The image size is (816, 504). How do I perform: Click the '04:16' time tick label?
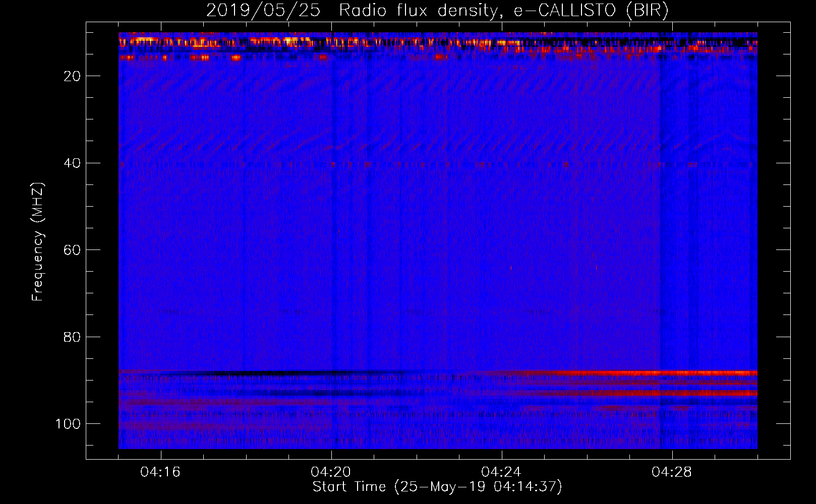[160, 472]
